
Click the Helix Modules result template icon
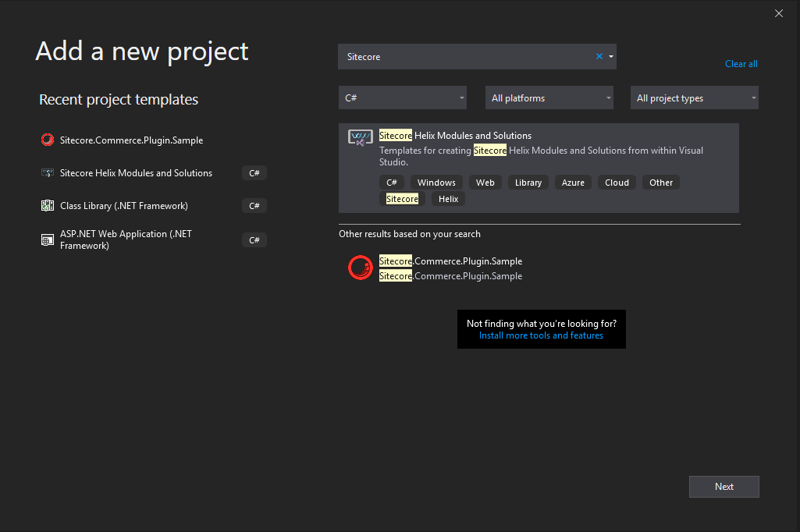point(361,137)
